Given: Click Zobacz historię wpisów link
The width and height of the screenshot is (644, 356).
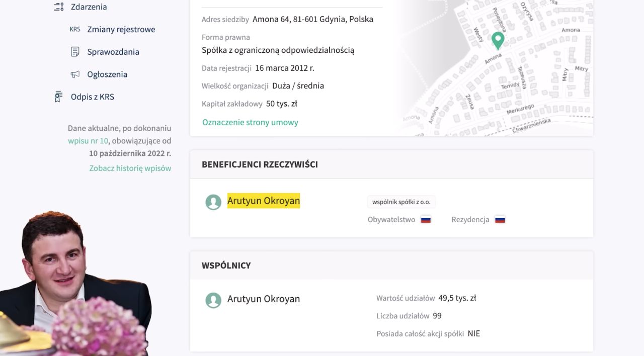Looking at the screenshot, I should (130, 168).
